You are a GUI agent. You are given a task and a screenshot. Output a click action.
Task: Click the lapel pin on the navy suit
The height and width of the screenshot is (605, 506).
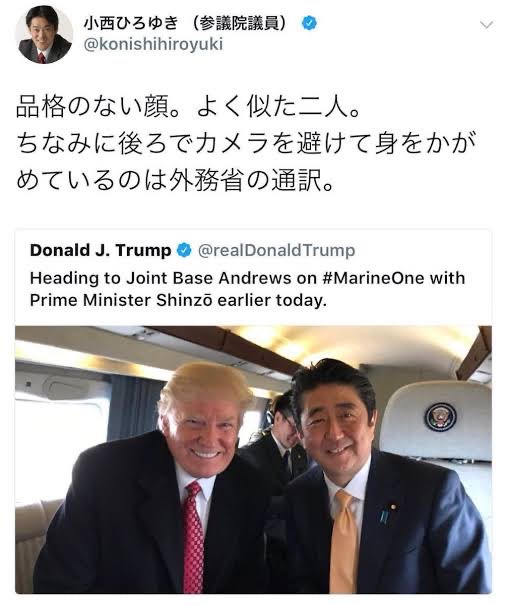[393, 507]
